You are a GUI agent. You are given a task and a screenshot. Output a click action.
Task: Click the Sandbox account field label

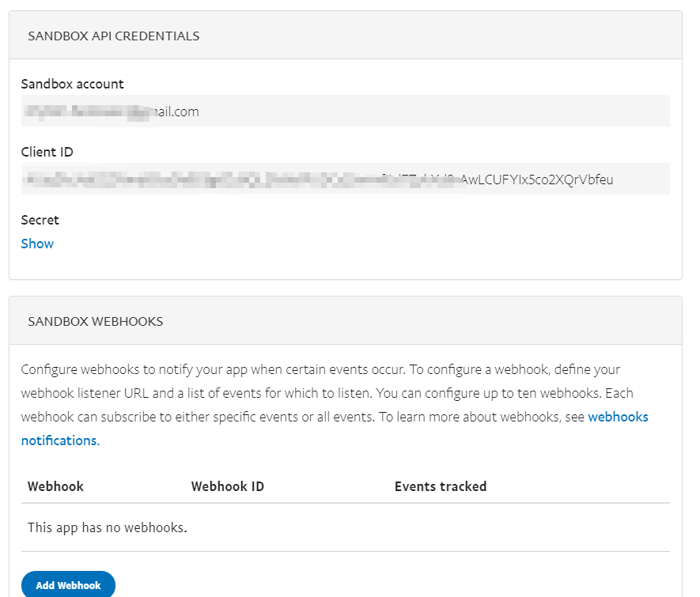click(72, 84)
